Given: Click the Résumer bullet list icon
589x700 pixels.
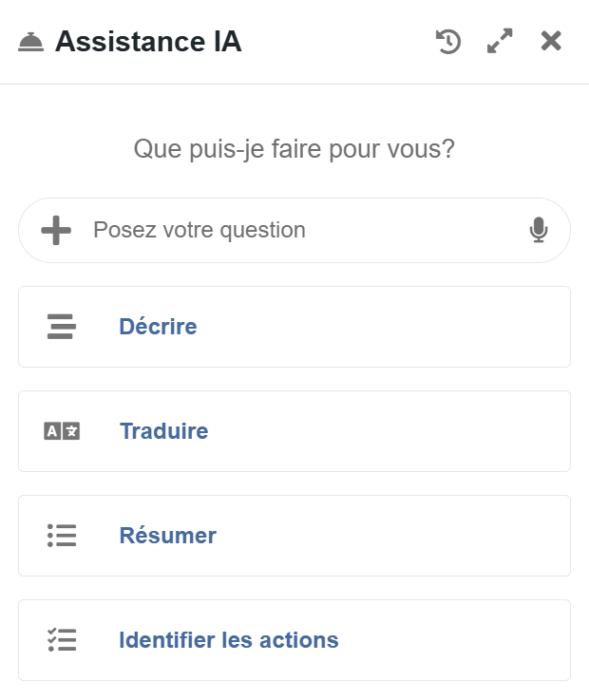Looking at the screenshot, I should pos(62,536).
